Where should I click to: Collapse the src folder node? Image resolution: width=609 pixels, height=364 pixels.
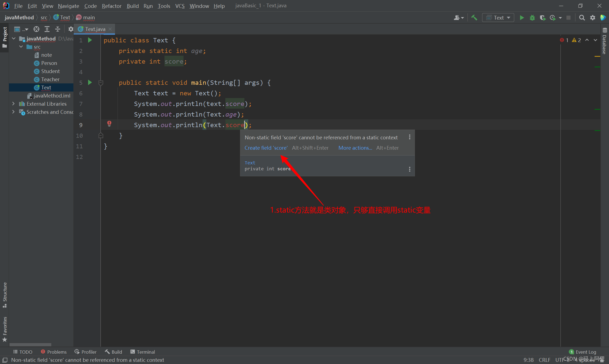pyautogui.click(x=21, y=47)
